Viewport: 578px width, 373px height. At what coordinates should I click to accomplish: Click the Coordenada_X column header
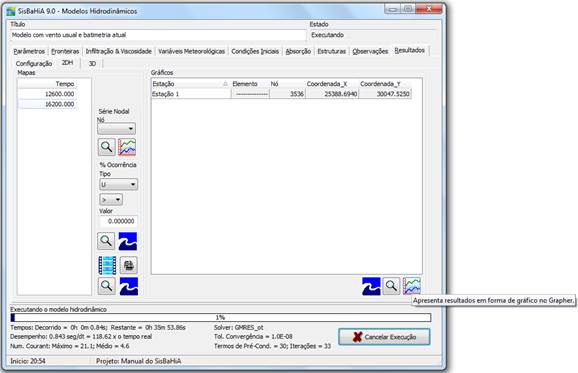(x=332, y=84)
